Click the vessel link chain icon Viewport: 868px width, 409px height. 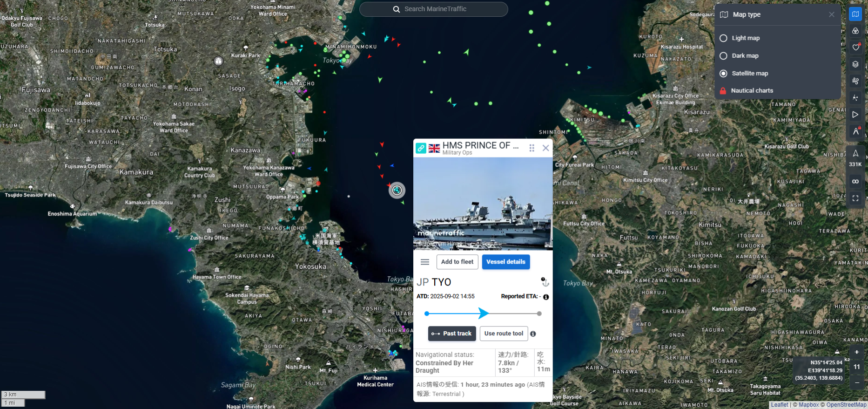(x=421, y=148)
